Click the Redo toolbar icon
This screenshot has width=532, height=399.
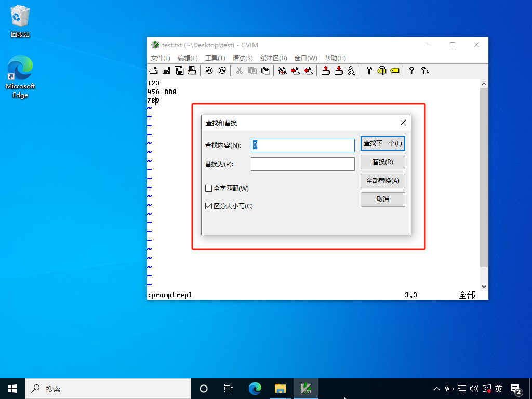[x=222, y=71]
